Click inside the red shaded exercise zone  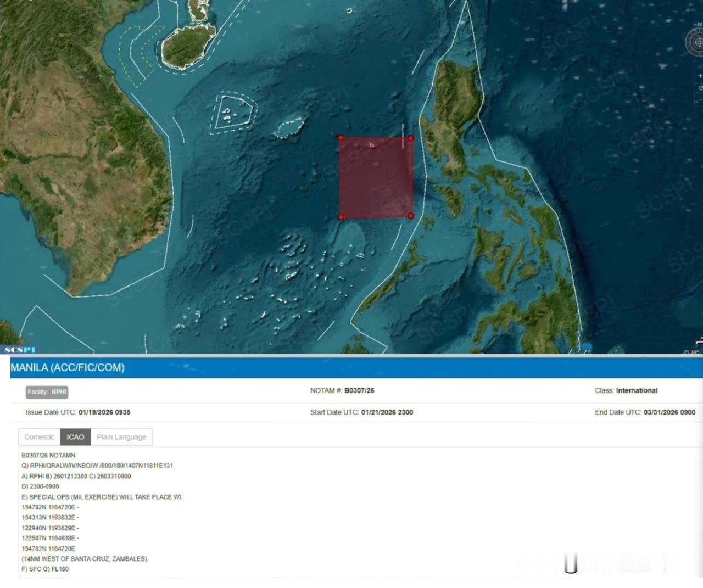(376, 177)
